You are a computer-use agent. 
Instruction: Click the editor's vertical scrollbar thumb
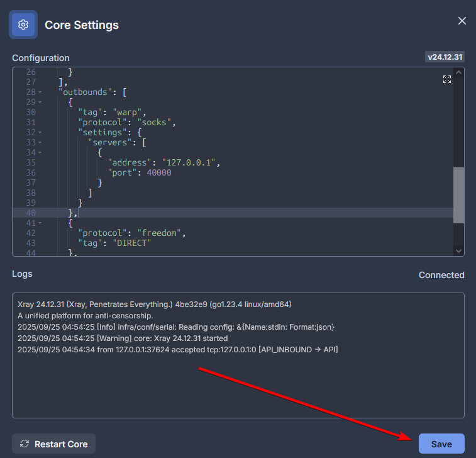(x=459, y=194)
